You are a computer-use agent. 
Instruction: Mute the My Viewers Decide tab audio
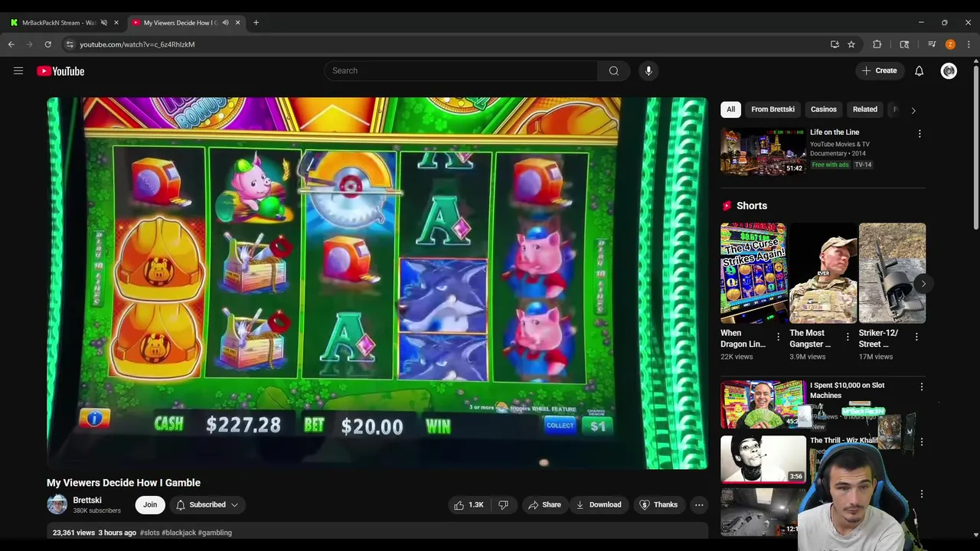coord(225,23)
